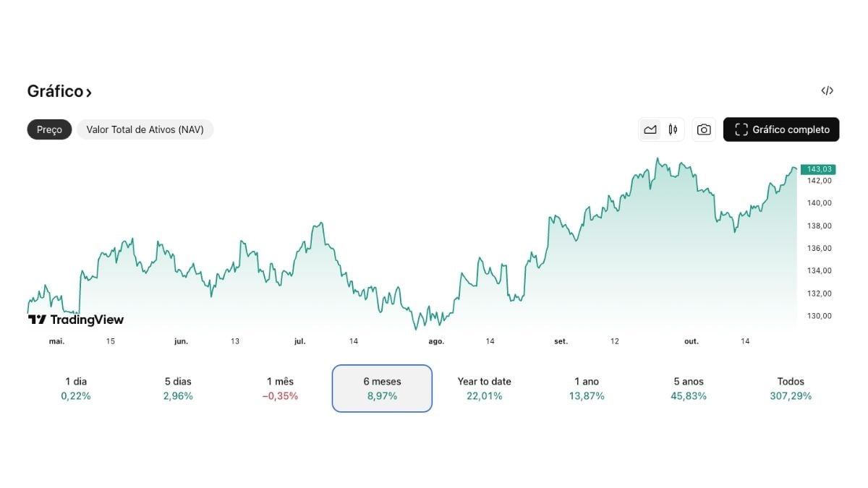Select the 6 meses tab
This screenshot has width=868, height=488.
382,388
